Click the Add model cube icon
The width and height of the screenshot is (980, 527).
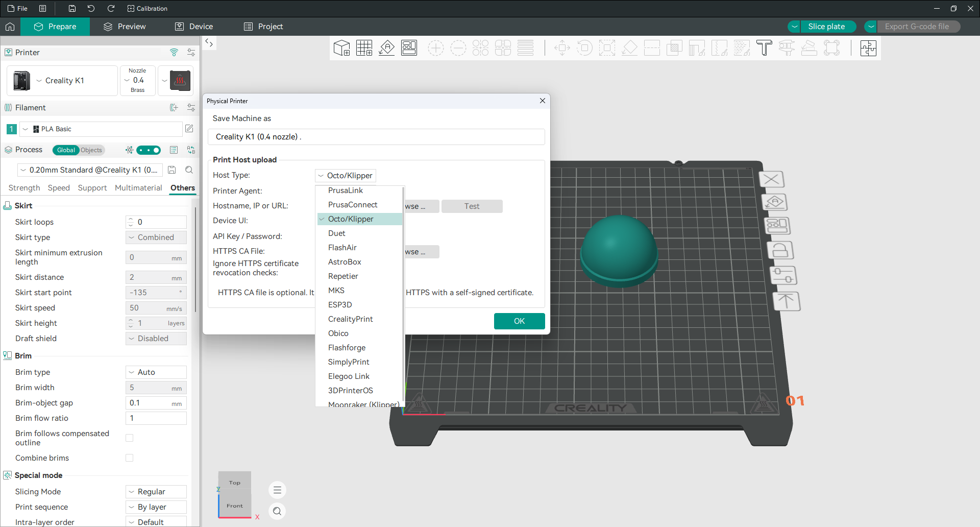(341, 48)
